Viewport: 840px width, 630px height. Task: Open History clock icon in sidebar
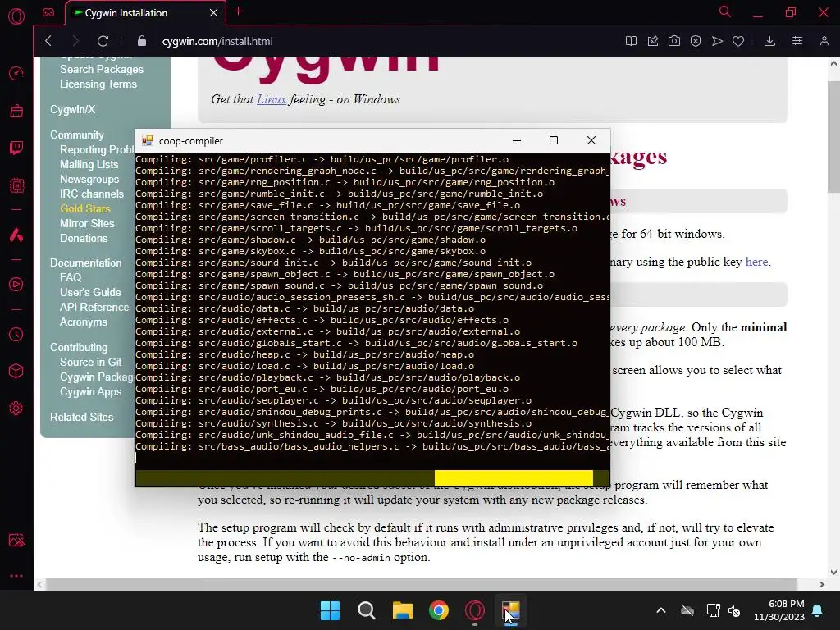(16, 335)
